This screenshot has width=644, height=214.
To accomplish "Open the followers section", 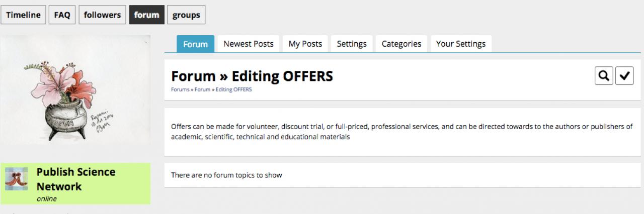I will click(102, 15).
